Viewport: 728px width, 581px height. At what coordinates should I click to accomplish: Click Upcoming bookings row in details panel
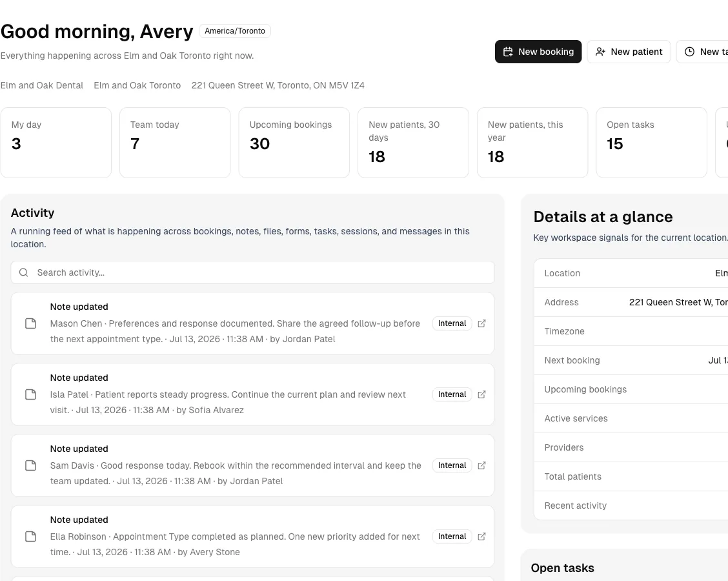[x=631, y=389]
